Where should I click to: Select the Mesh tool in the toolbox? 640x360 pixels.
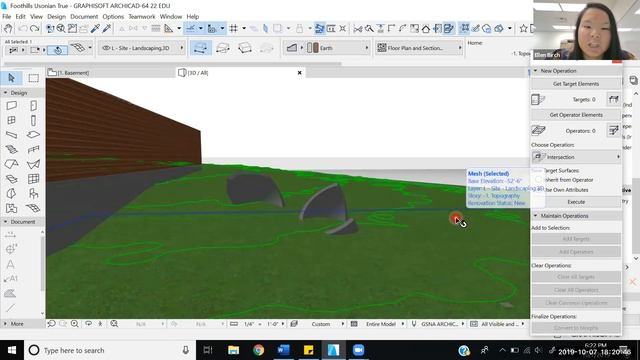pyautogui.click(x=33, y=208)
